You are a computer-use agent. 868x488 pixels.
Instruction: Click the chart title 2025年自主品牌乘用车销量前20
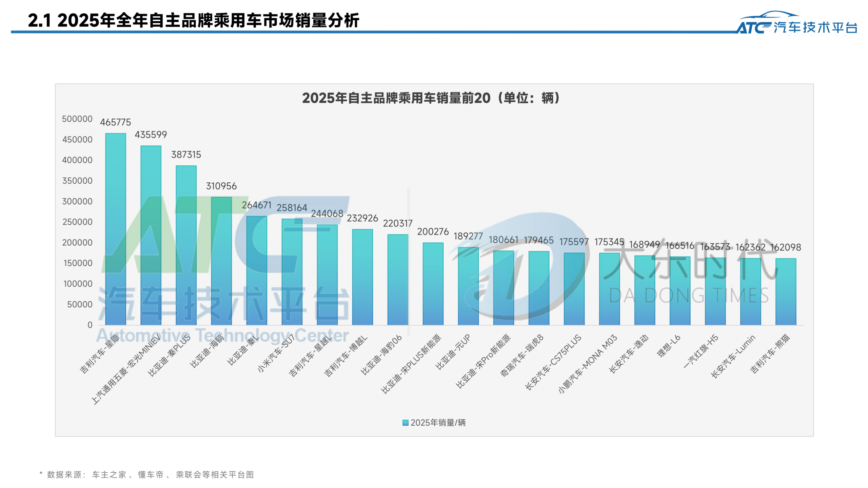pos(431,98)
